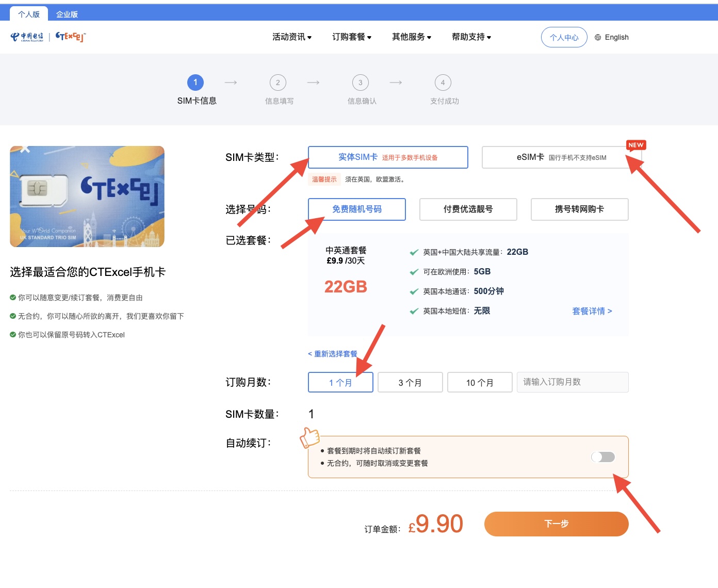The height and width of the screenshot is (588, 718).
Task: Click the 英国本地短信 无限 line
Action: coord(450,311)
